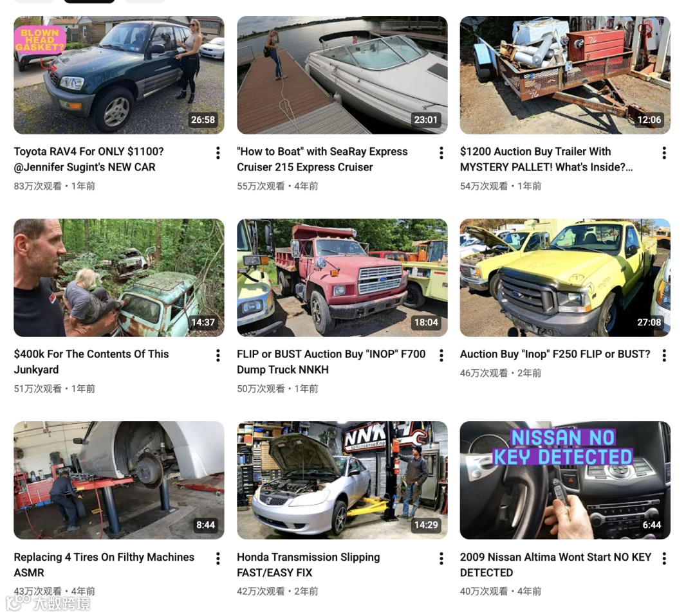The height and width of the screenshot is (616, 695).
Task: Open title "Replacing 4 Tires On Filthy Machines ASMR"
Action: [x=104, y=565]
